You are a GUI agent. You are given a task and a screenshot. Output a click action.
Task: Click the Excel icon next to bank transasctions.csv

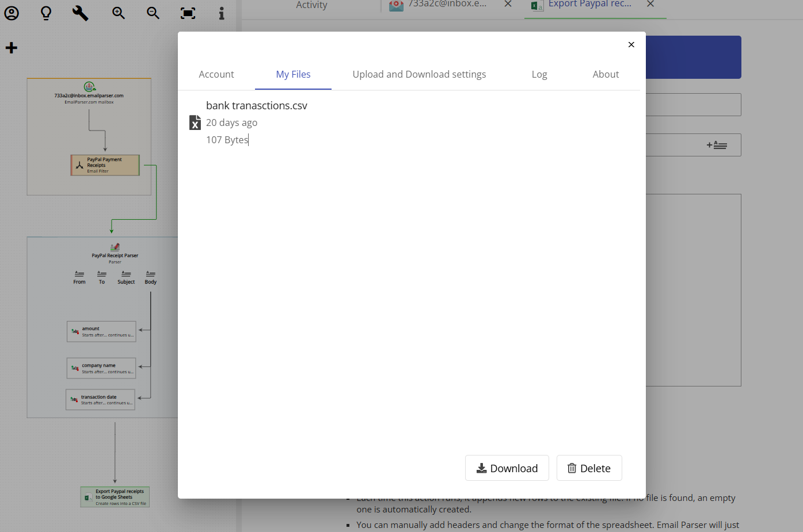point(195,122)
